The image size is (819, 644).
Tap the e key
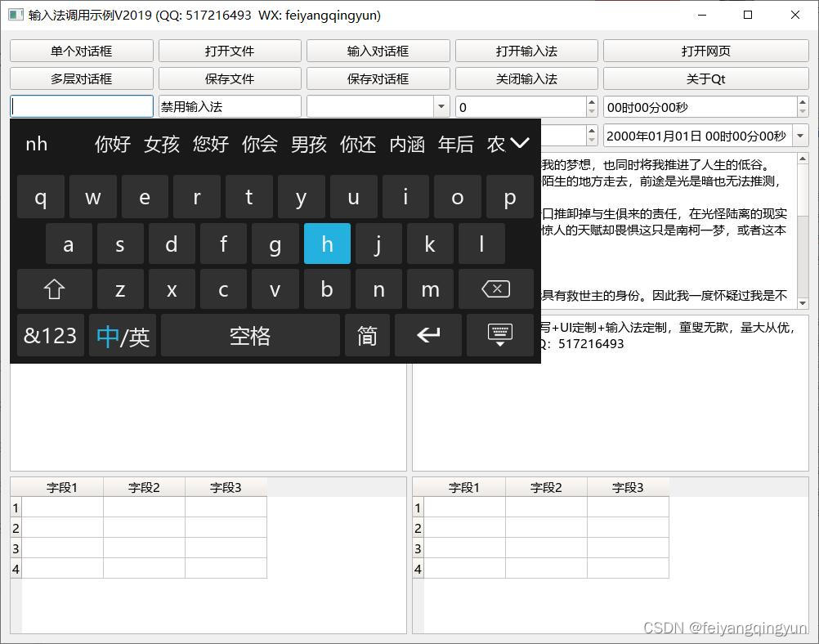[x=145, y=197]
